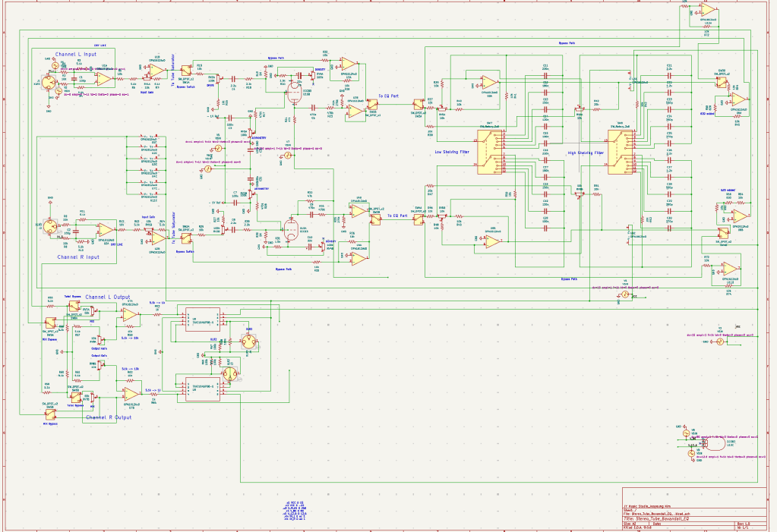Click the Channel R Input label text
This screenshot has height=532, width=777.
78,257
